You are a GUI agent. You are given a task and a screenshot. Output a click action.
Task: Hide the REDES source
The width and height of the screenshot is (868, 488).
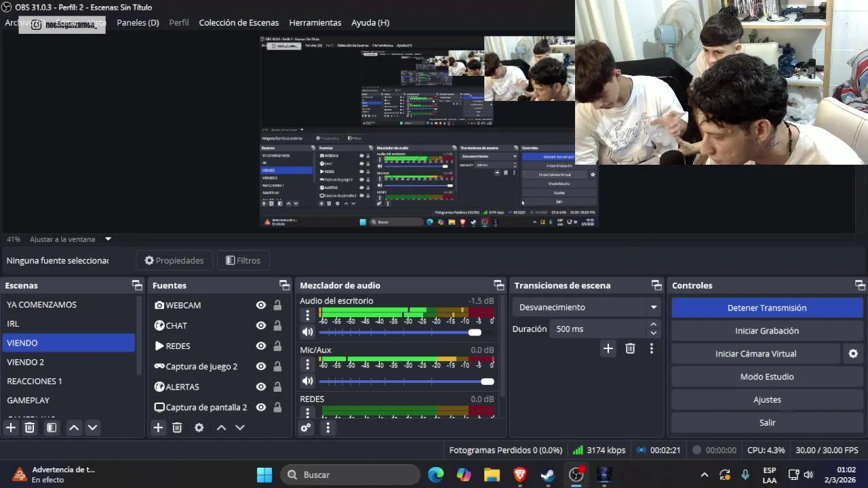click(x=260, y=346)
